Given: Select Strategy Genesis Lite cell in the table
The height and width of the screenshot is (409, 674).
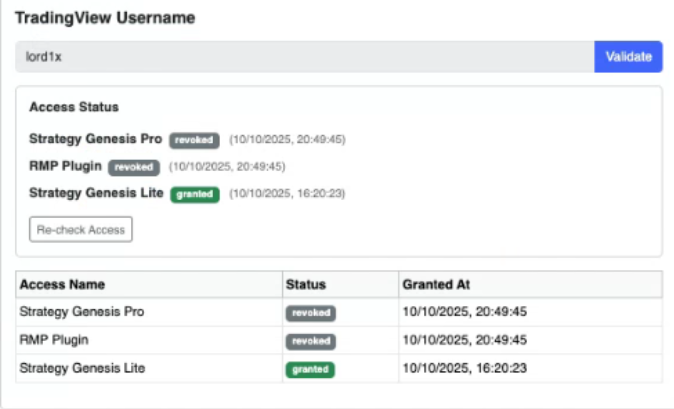Looking at the screenshot, I should (x=82, y=368).
